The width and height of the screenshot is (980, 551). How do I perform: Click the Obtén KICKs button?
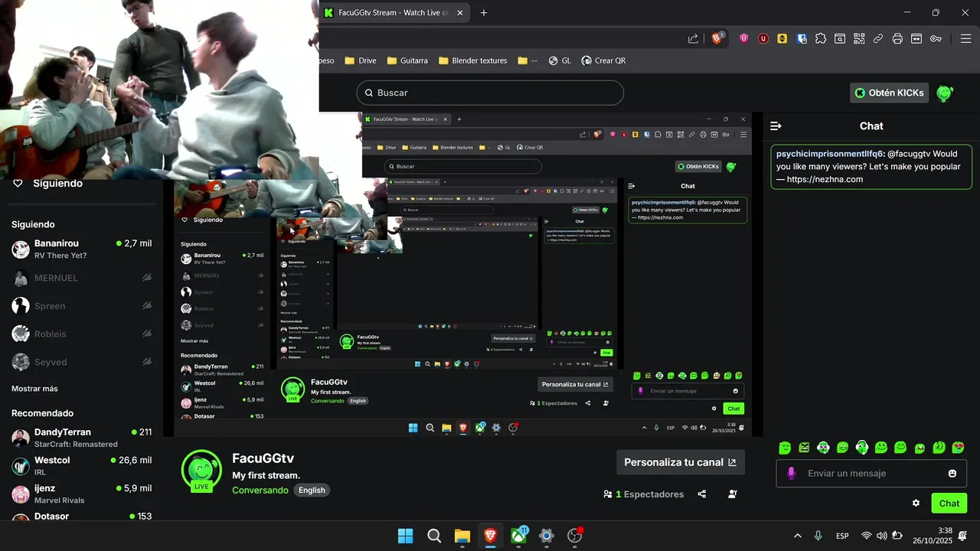[x=889, y=93]
